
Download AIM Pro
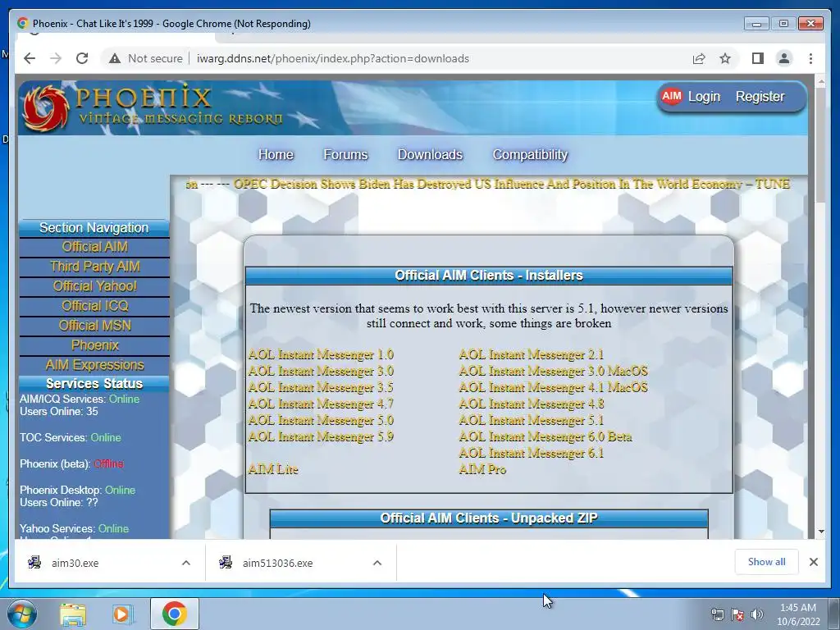(x=482, y=469)
